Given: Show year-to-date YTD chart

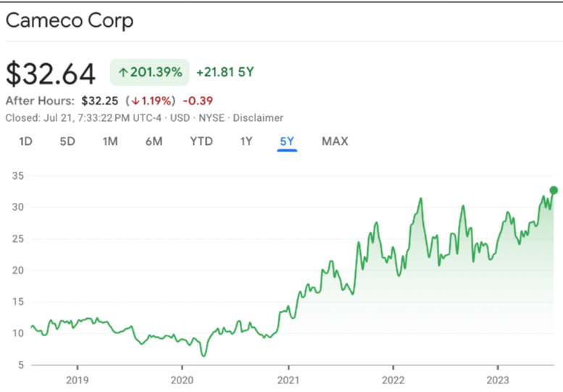Looking at the screenshot, I should pyautogui.click(x=201, y=141).
